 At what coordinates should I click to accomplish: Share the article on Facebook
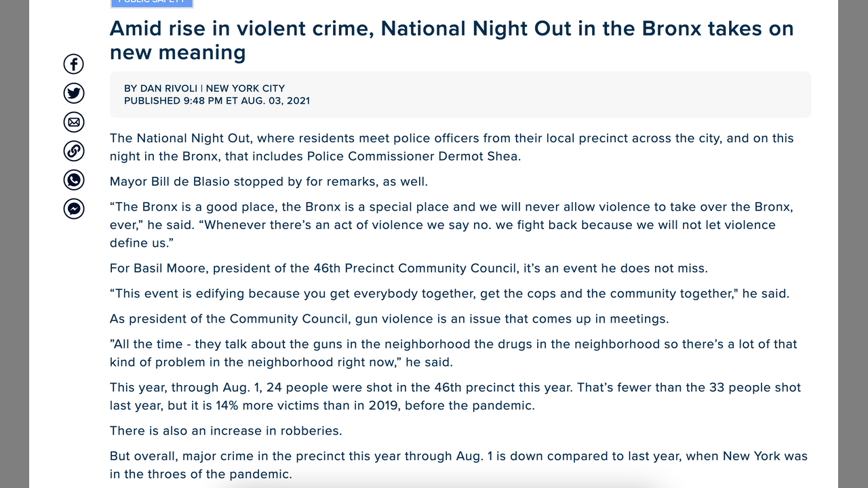74,64
